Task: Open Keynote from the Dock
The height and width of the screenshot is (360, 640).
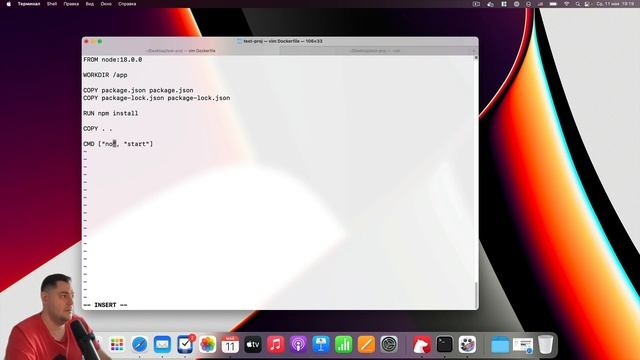Action: 321,344
